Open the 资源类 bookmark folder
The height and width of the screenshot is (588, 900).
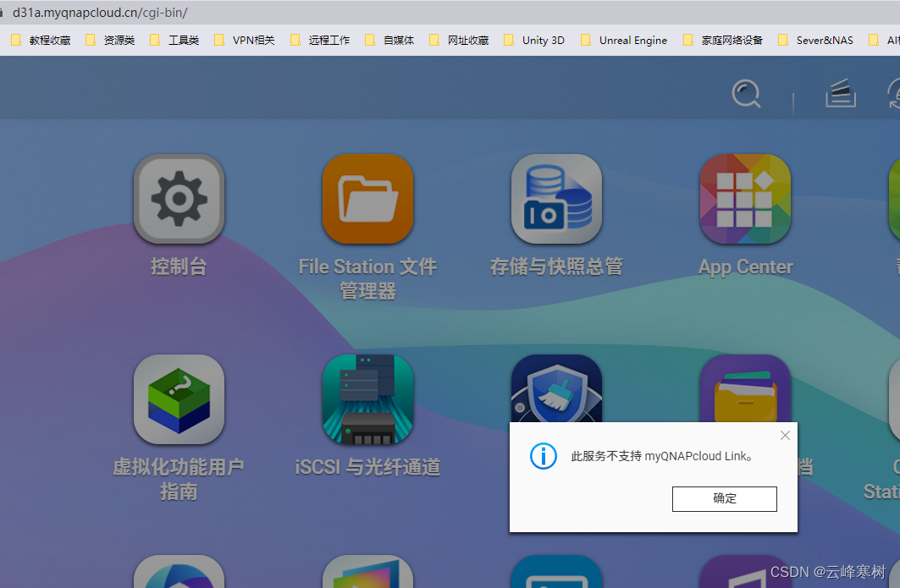pyautogui.click(x=110, y=40)
